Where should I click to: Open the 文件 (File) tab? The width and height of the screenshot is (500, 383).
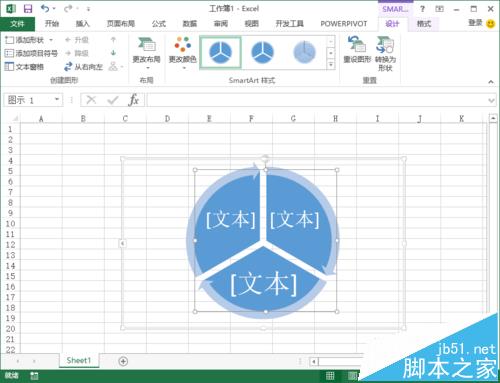(x=17, y=24)
